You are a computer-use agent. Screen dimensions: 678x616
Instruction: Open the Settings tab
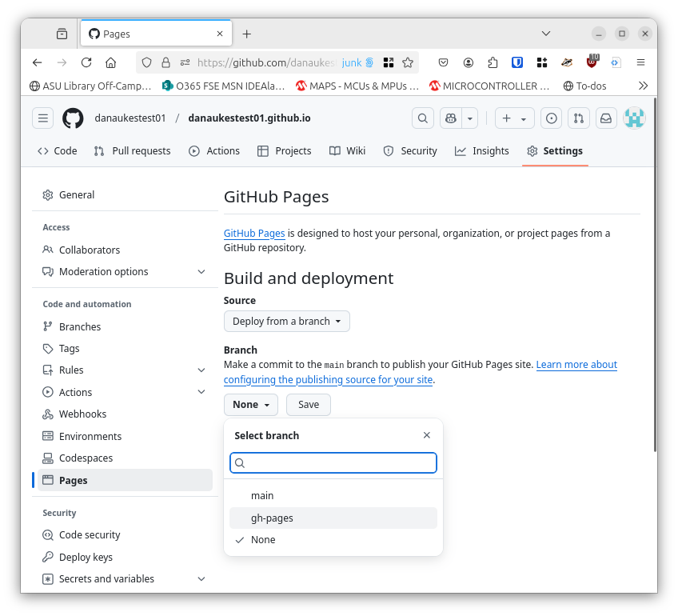point(555,151)
